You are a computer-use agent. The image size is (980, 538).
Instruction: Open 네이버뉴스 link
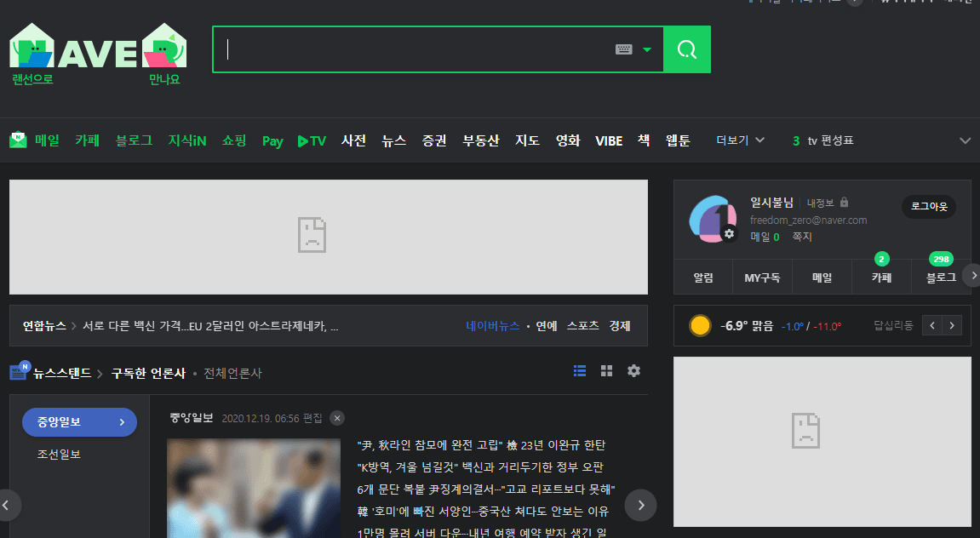[492, 325]
